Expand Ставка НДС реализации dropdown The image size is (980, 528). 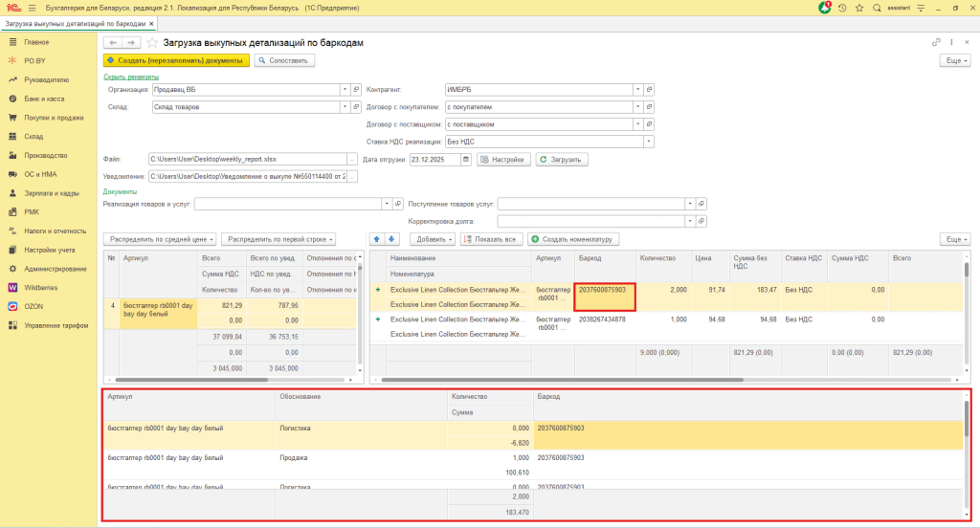point(648,142)
